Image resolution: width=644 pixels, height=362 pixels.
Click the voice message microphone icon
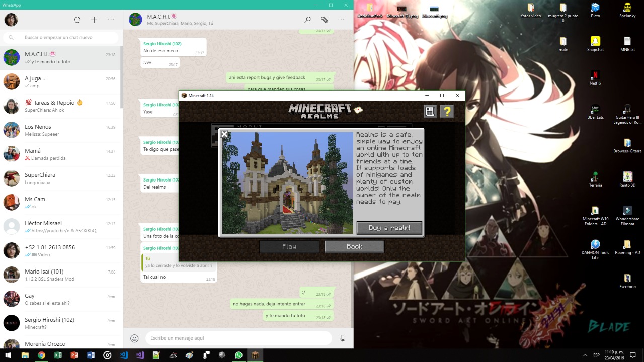click(343, 338)
